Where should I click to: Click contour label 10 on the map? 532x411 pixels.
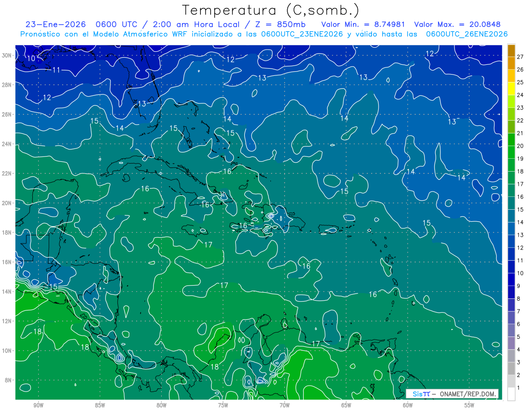[x=31, y=59]
